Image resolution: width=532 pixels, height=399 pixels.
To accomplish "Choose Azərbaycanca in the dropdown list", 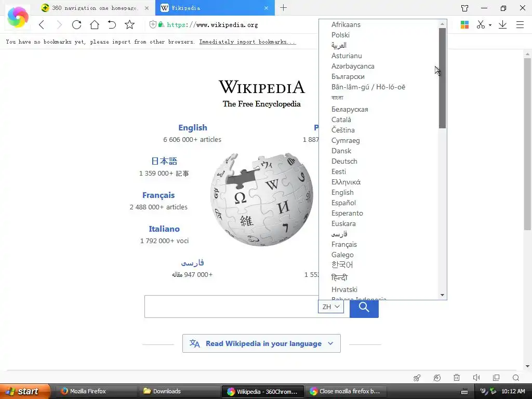I will tap(353, 66).
